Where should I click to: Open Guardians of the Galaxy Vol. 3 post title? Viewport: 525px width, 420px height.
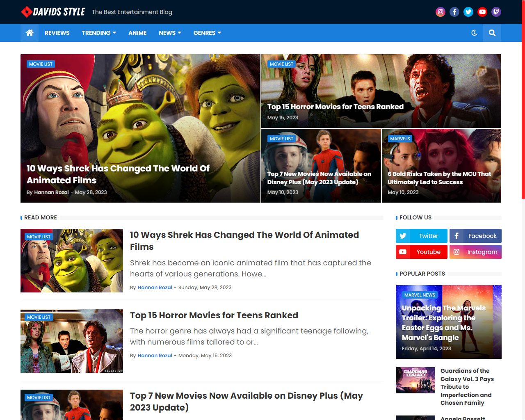tap(467, 387)
